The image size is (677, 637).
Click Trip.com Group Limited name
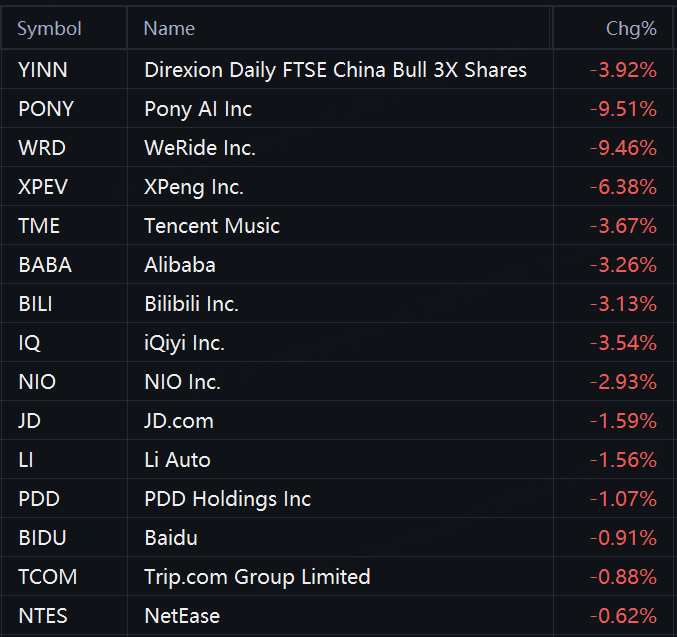(x=257, y=577)
